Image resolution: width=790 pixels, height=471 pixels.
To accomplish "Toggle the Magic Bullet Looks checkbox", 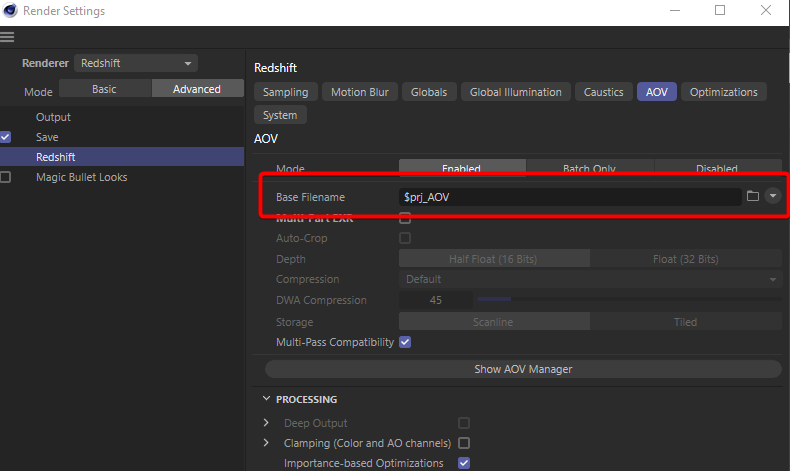I will (x=6, y=177).
